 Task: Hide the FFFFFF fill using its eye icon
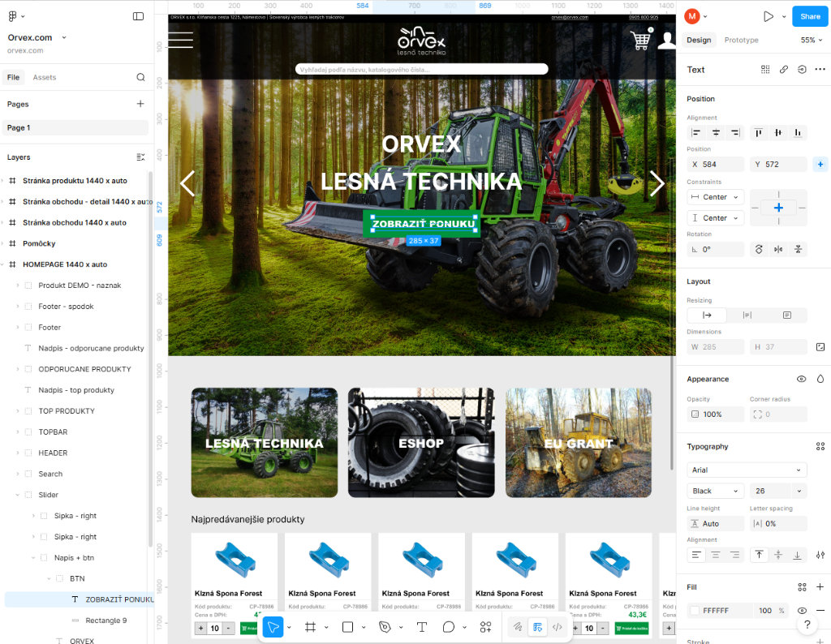tap(802, 610)
